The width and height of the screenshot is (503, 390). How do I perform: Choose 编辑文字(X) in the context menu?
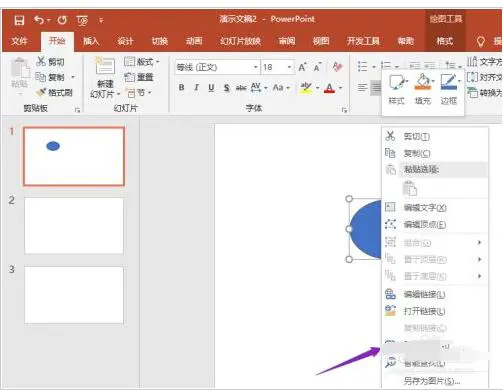click(x=435, y=208)
